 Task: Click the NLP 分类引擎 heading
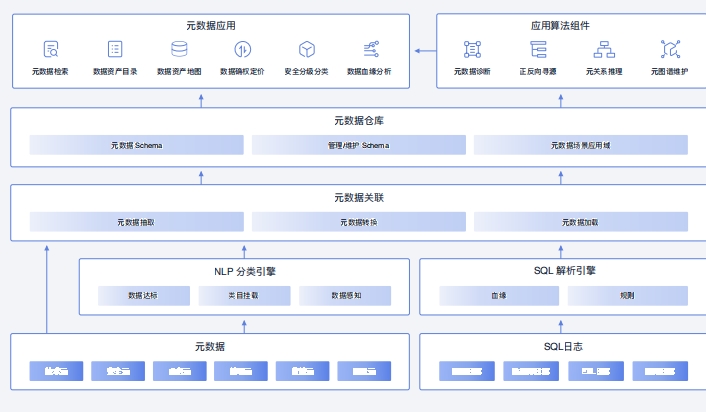click(245, 272)
